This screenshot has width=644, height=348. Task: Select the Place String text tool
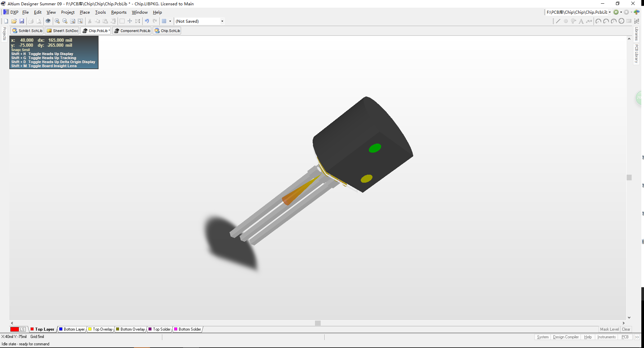coord(581,21)
